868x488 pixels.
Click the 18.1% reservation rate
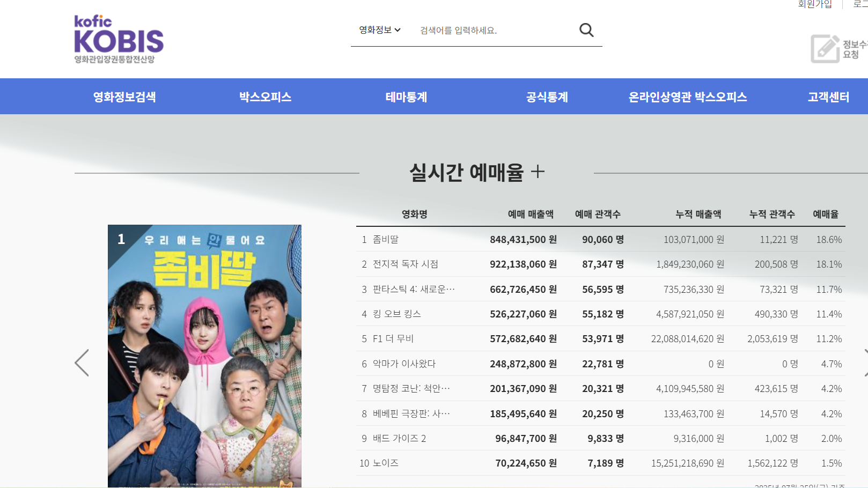(829, 264)
